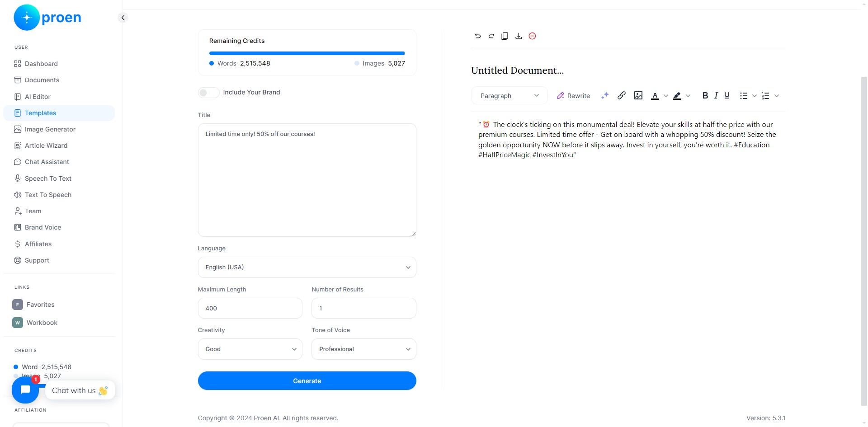
Task: Expand the text color options arrow
Action: tap(666, 96)
